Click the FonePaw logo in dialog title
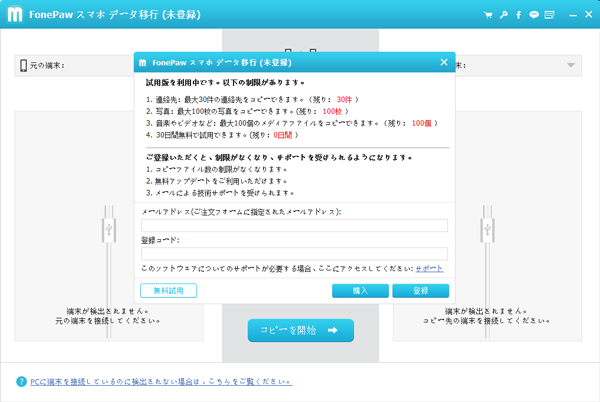This screenshot has height=402, width=600. click(143, 63)
